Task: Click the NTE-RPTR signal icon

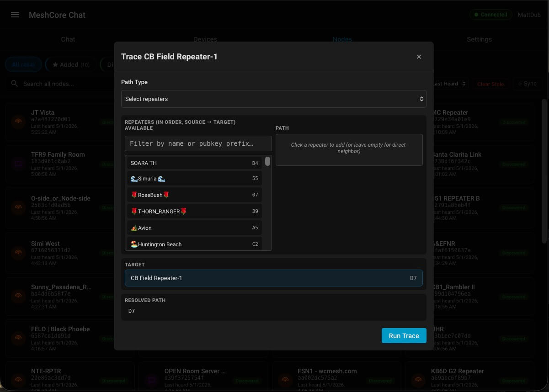Action: [18, 380]
